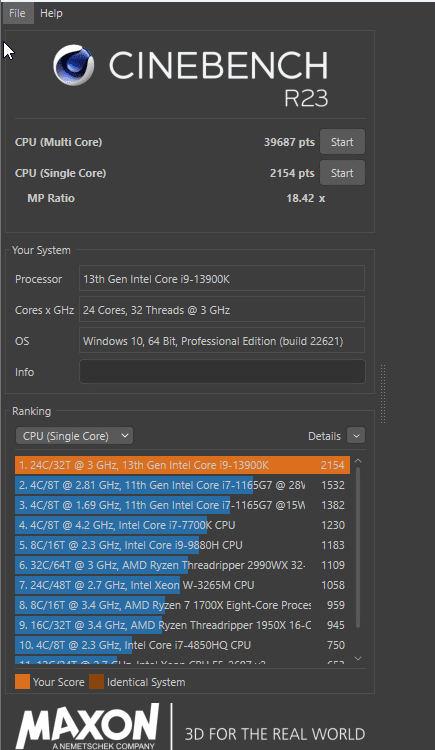Click the ranking list scroll down arrow
This screenshot has width=435, height=750.
pos(358,659)
